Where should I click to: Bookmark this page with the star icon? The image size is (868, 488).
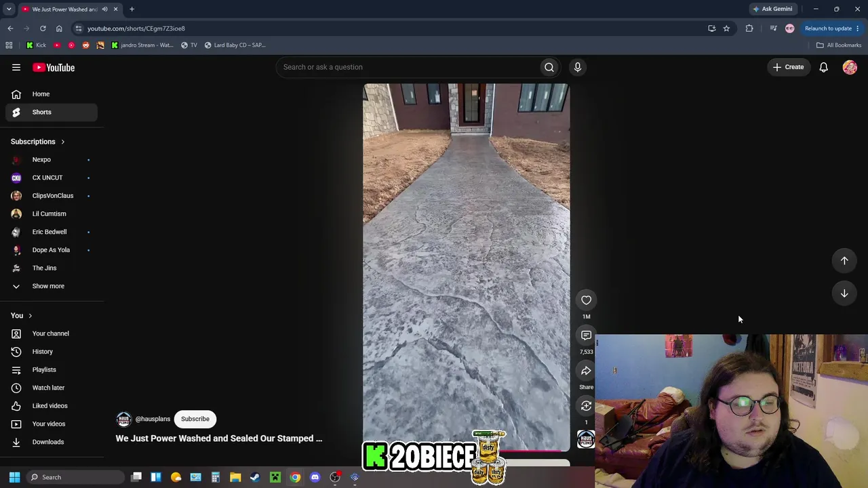(726, 28)
